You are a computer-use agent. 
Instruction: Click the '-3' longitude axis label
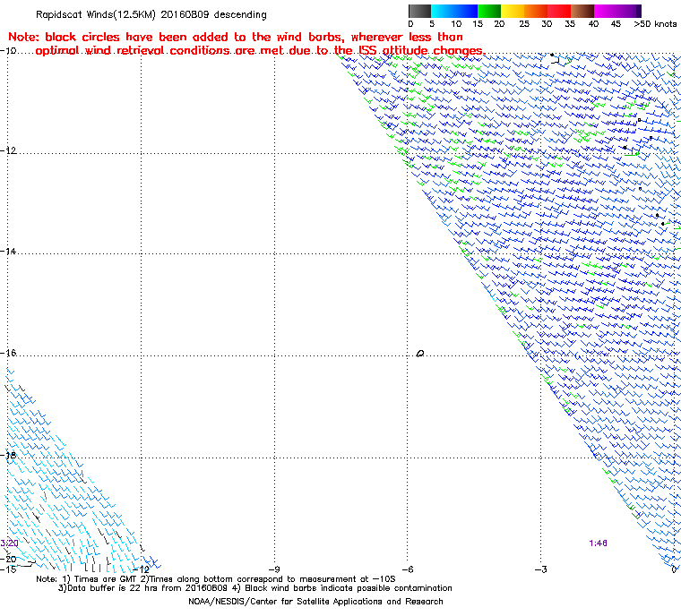click(540, 569)
